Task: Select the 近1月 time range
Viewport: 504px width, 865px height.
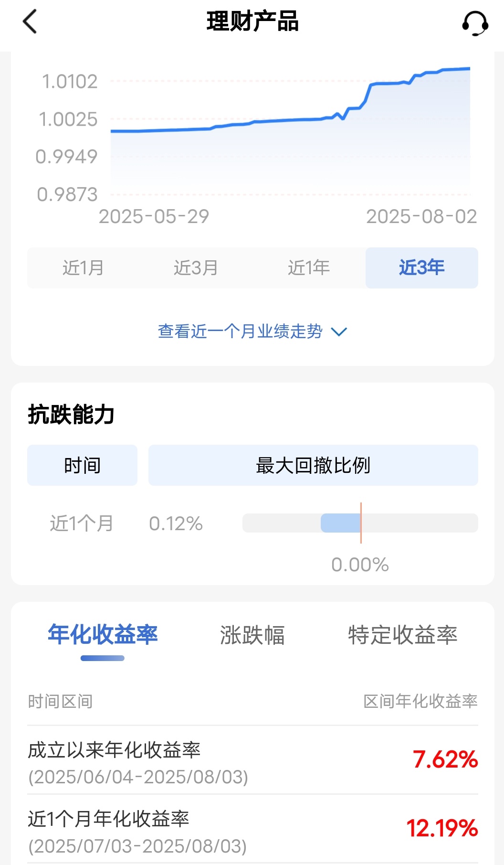Action: pyautogui.click(x=83, y=268)
